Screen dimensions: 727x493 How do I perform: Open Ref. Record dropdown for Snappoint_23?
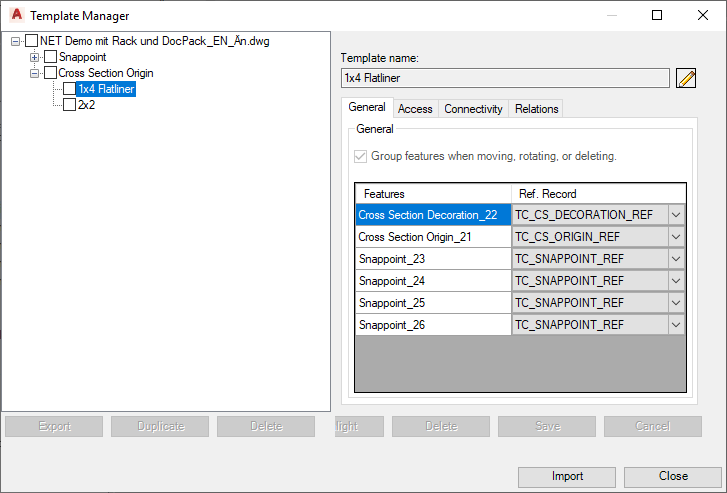point(676,259)
